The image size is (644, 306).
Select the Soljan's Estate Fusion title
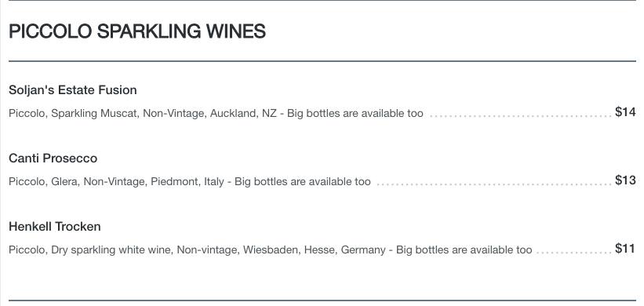(73, 90)
